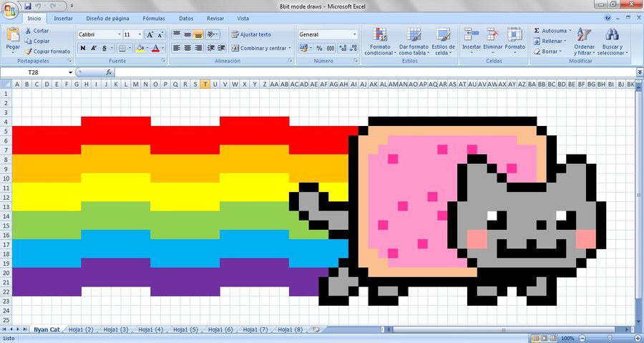Switch to Hoja1 (5) sheet tab
Image resolution: width=644 pixels, height=343 pixels.
tap(185, 329)
